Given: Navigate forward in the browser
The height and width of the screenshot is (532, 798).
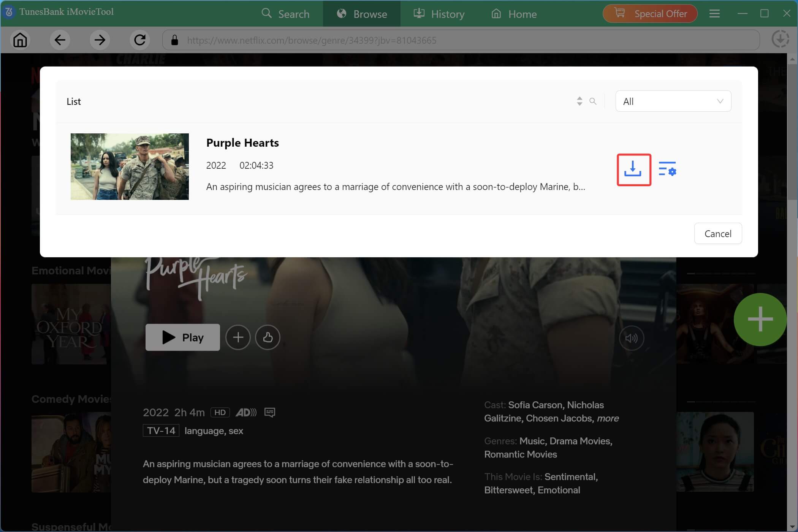Looking at the screenshot, I should (x=100, y=40).
